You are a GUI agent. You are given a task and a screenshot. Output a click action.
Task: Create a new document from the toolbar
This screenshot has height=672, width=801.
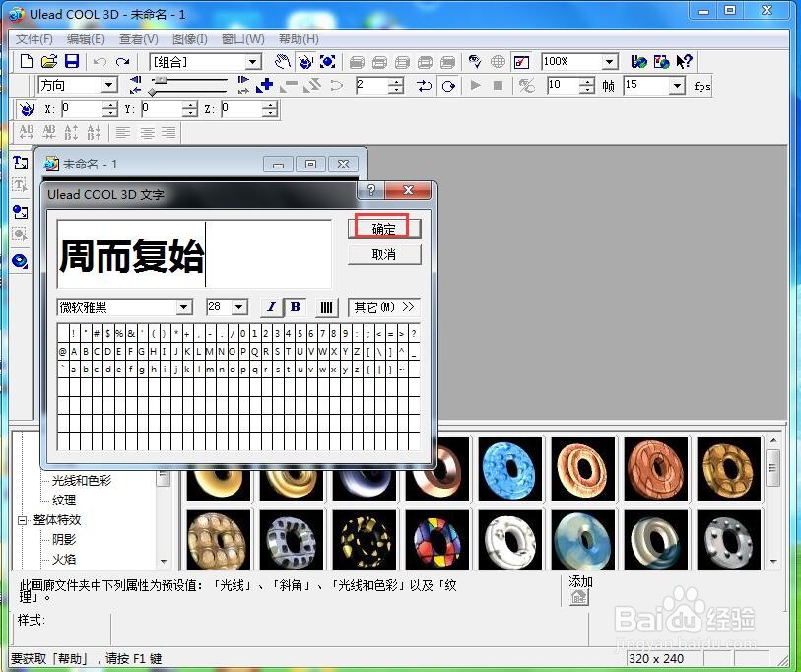26,62
